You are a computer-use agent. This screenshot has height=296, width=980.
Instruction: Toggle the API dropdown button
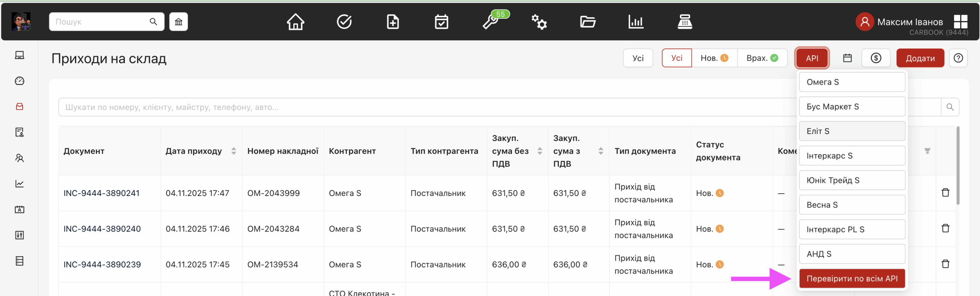coord(812,58)
